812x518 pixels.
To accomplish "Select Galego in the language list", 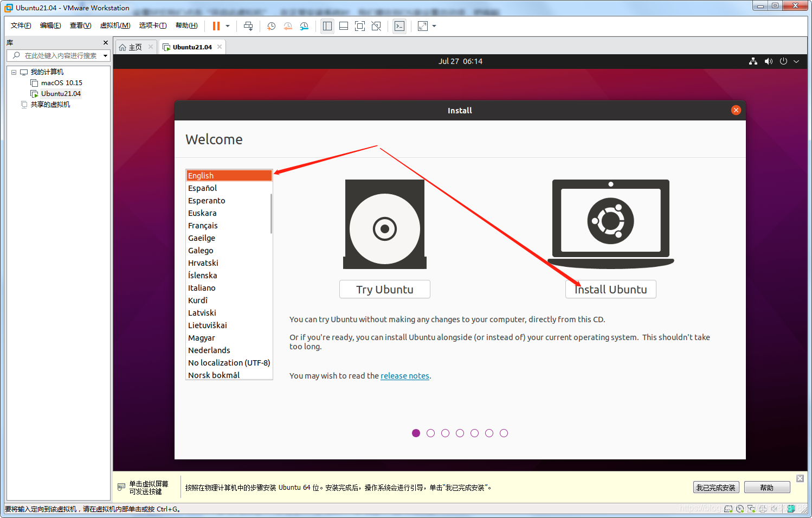I will point(229,250).
